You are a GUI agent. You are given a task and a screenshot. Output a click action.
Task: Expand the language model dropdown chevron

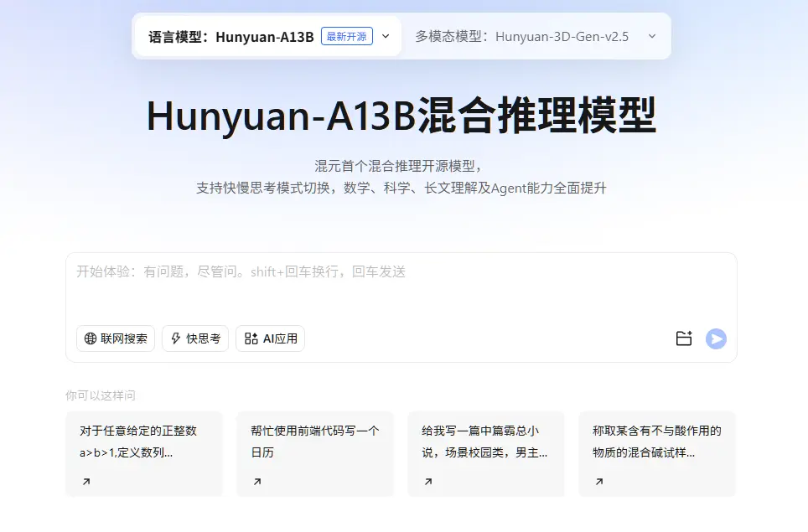click(386, 37)
